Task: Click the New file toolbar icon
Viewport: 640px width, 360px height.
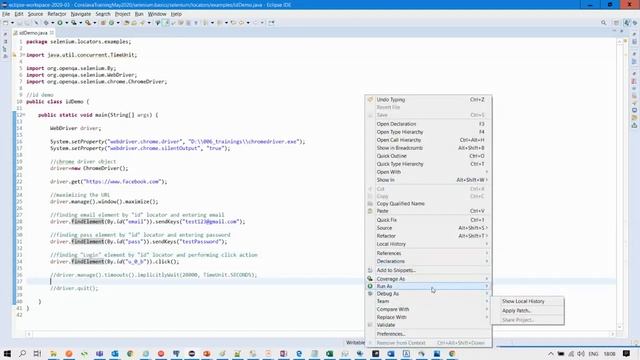Action: point(5,23)
